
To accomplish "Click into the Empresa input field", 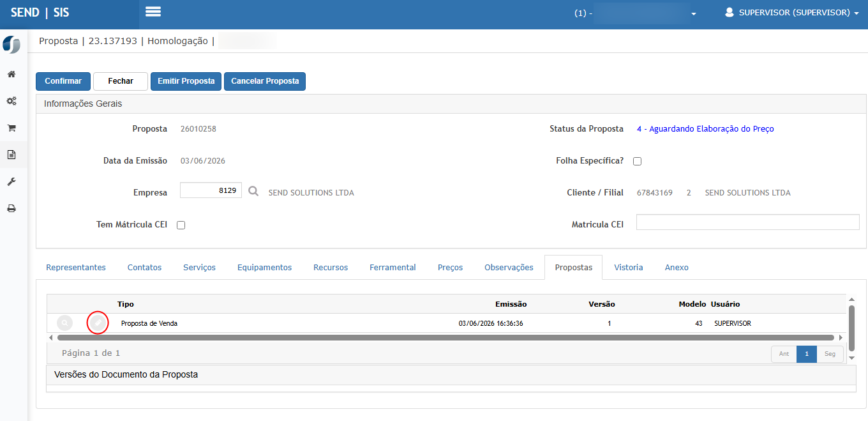I will tap(211, 190).
